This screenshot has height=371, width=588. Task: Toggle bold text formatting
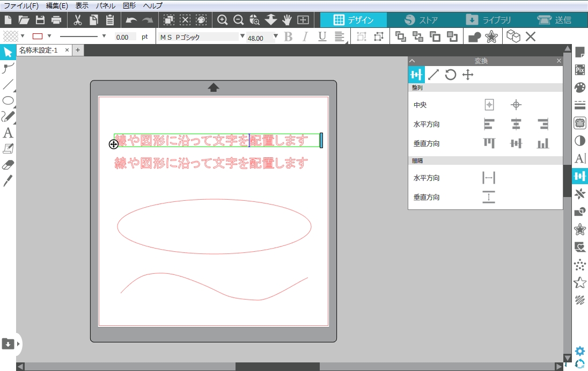coord(288,37)
